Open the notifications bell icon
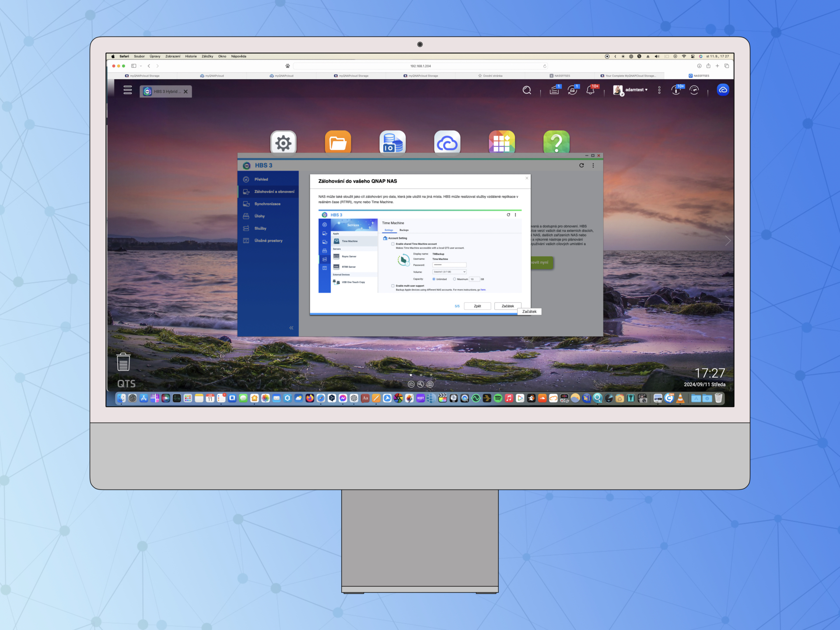This screenshot has height=630, width=840. point(591,90)
